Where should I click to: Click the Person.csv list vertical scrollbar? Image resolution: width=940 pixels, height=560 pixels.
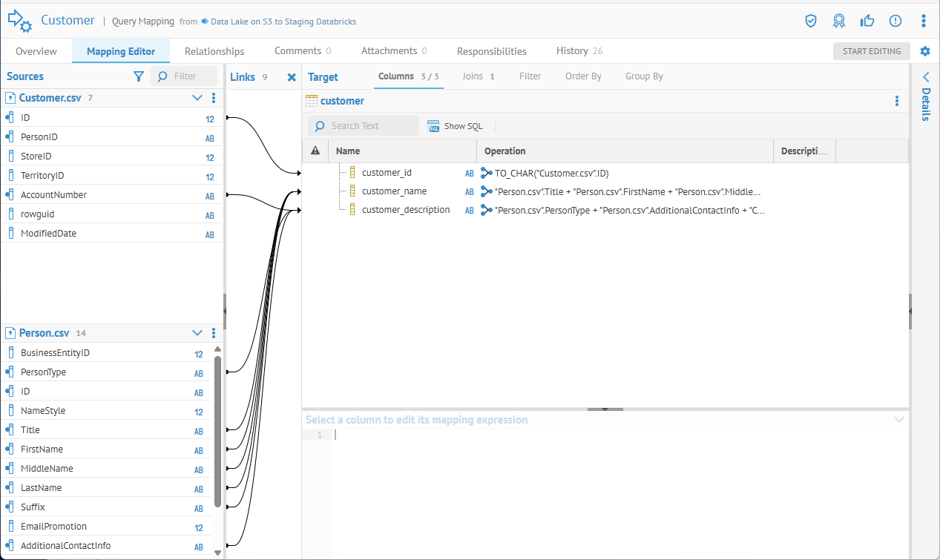point(217,430)
